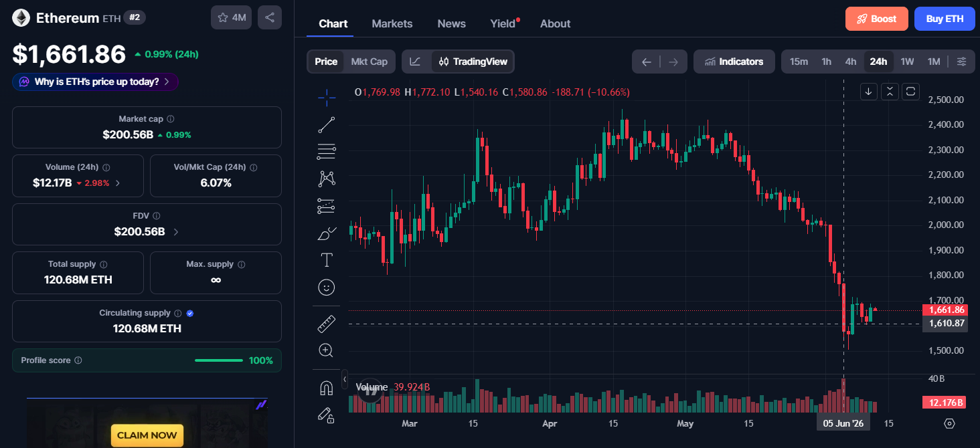The height and width of the screenshot is (448, 980).
Task: Click the download arrow chart icon
Action: pos(868,91)
